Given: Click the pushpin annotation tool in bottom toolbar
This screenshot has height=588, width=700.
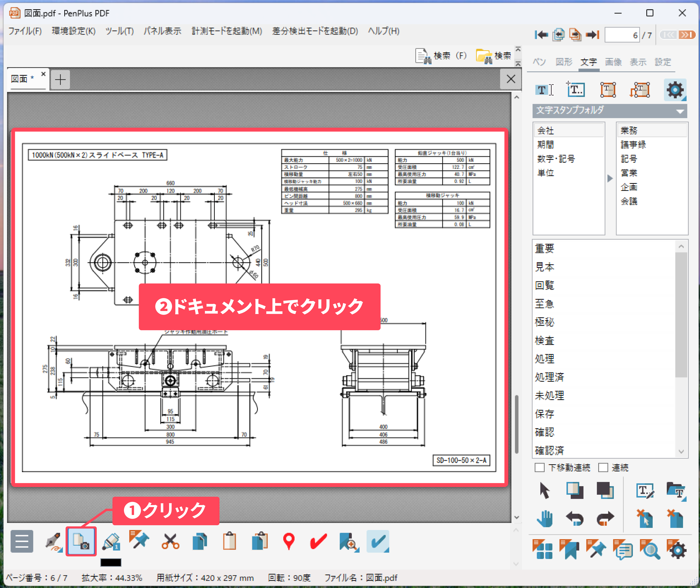Looking at the screenshot, I should click(x=139, y=540).
